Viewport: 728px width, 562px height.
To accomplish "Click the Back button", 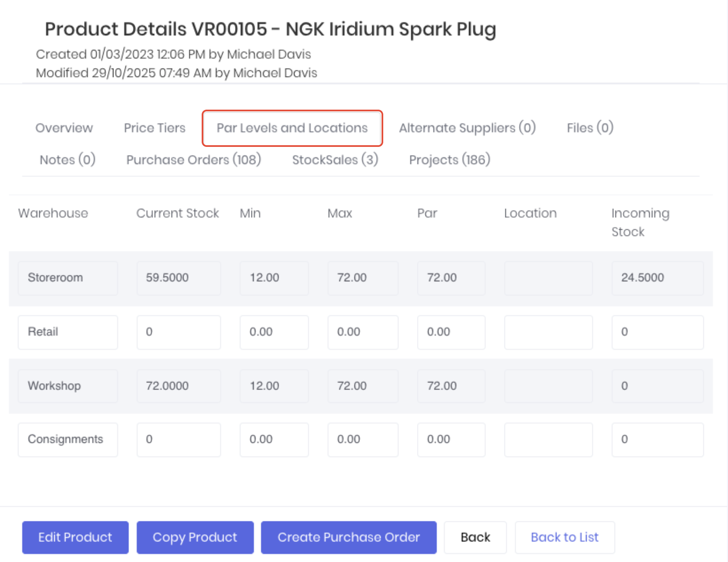I will click(x=475, y=537).
